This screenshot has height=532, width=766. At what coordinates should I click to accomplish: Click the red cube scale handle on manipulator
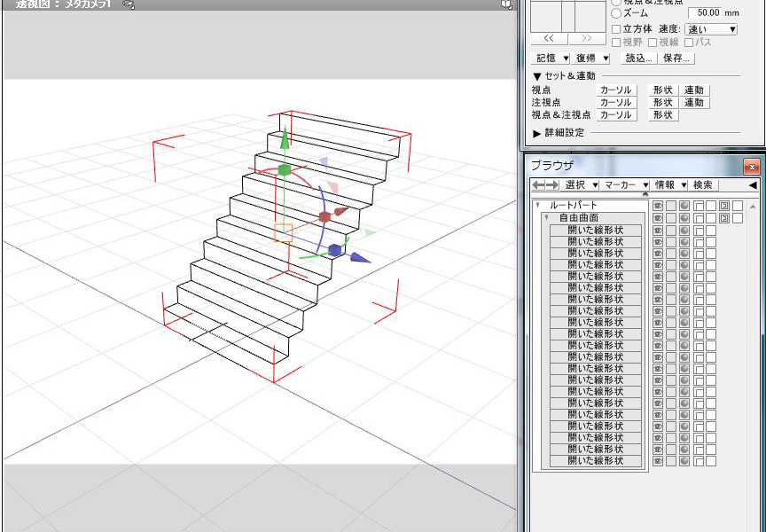[324, 217]
